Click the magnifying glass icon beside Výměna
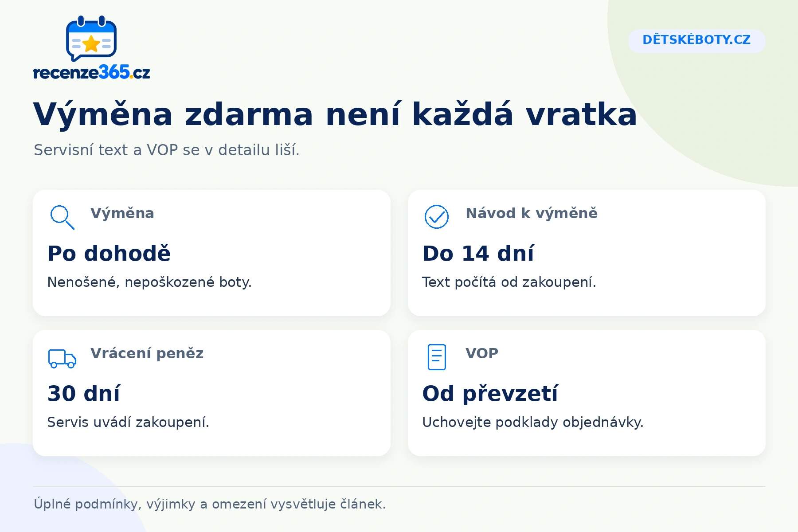 pos(62,217)
